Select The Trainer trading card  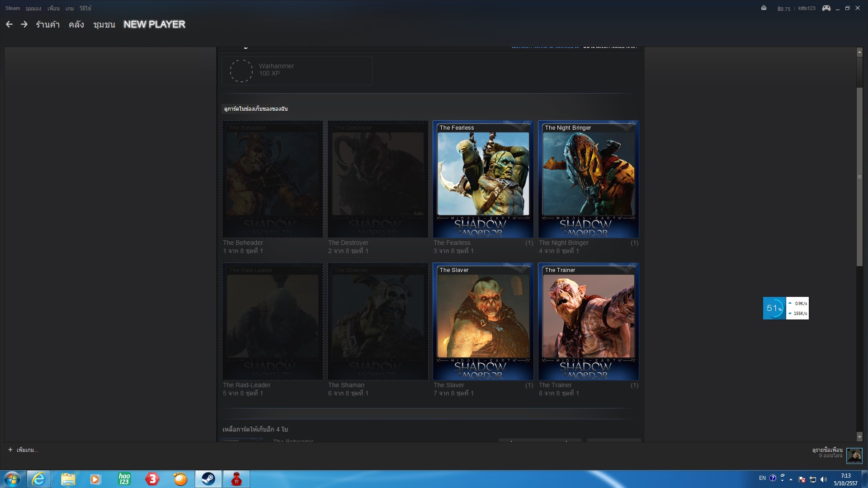(588, 321)
